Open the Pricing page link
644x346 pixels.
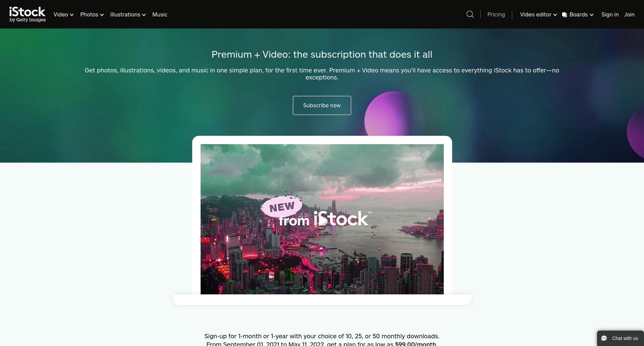[x=496, y=14]
